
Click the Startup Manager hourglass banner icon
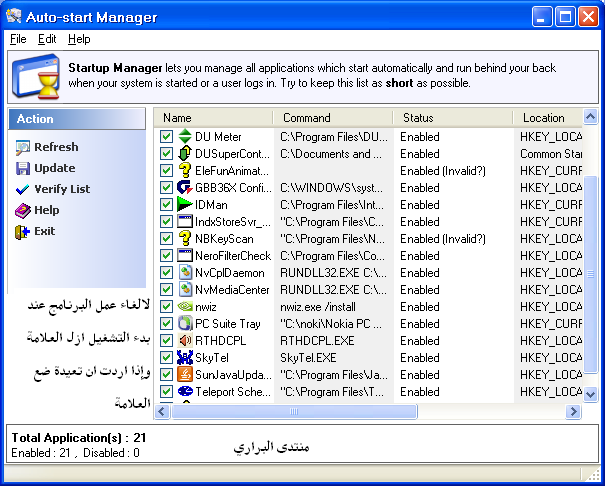pyautogui.click(x=35, y=76)
